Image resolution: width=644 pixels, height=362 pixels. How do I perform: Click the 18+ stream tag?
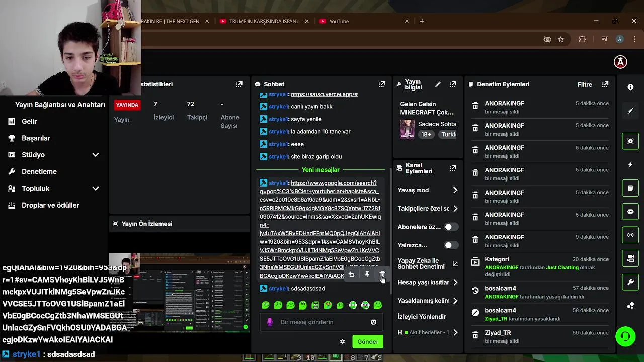pyautogui.click(x=426, y=134)
